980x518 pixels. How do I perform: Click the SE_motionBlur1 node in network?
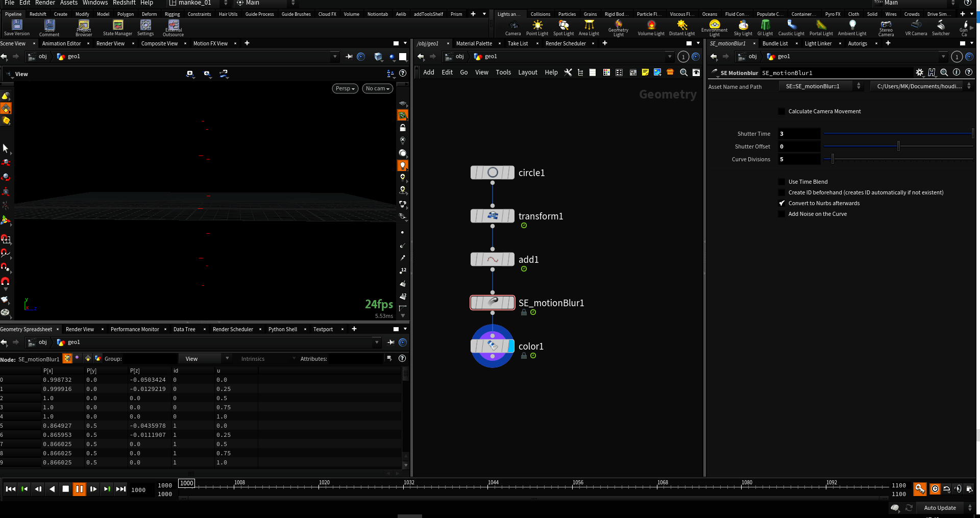(492, 303)
